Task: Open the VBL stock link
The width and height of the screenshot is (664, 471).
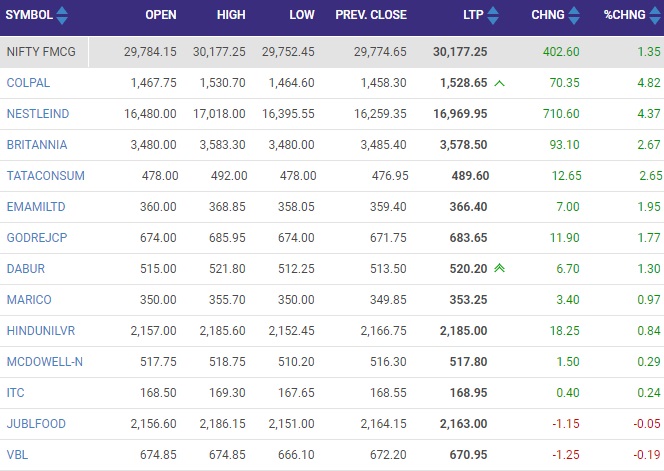Action: click(x=17, y=454)
